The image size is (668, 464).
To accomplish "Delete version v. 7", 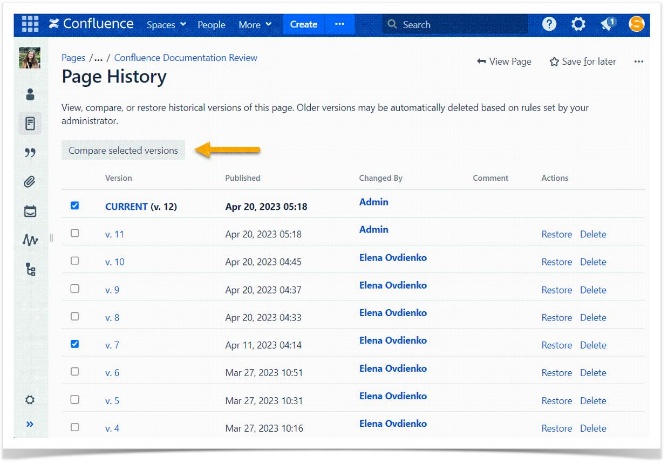I will pos(593,345).
